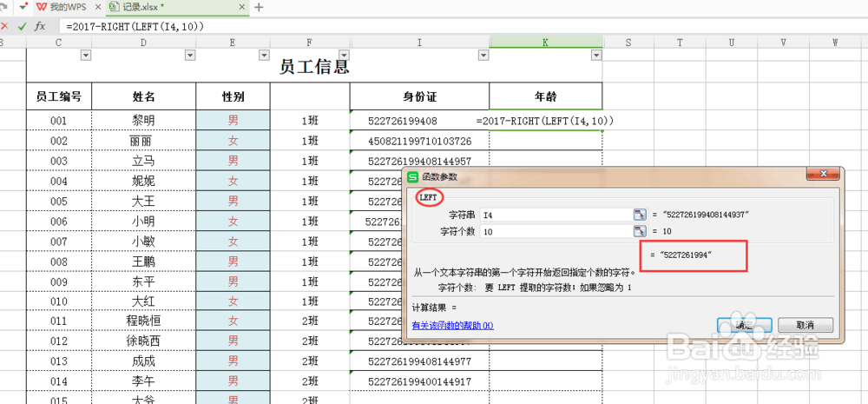The width and height of the screenshot is (868, 404).
Task: Select ID cell 522726199408144977
Action: [x=419, y=361]
